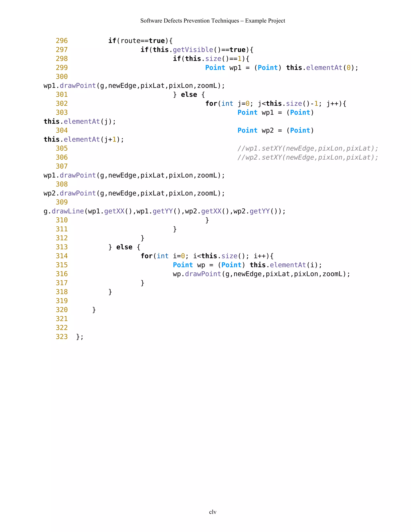Click 'for(int j=0; j<this.size()-1; j++){' loop
411x532 pixels.
[x=276, y=104]
